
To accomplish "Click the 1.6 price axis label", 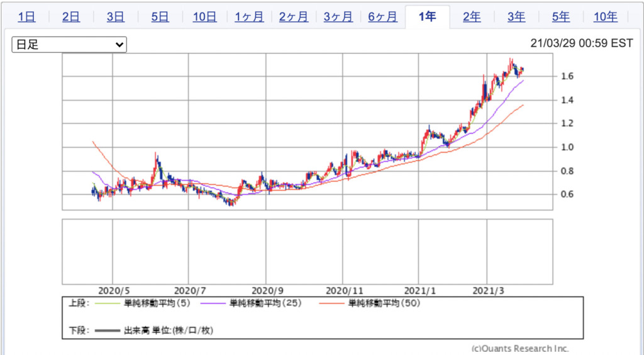I will pyautogui.click(x=567, y=76).
